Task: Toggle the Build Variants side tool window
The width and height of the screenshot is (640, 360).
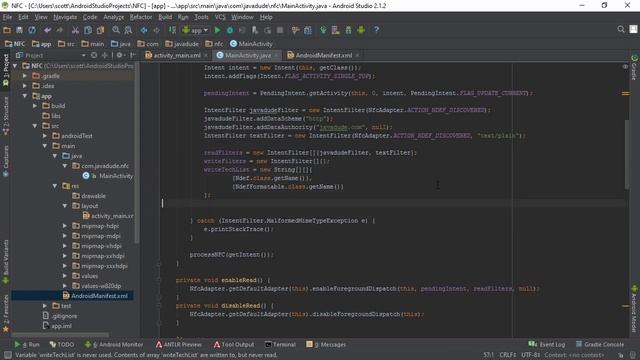Action: pos(6,262)
